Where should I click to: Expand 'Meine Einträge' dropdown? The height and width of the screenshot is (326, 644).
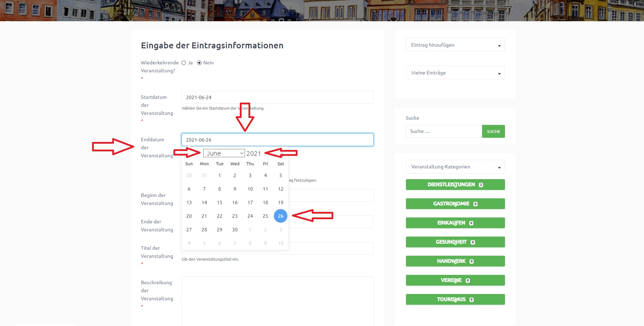(x=455, y=73)
